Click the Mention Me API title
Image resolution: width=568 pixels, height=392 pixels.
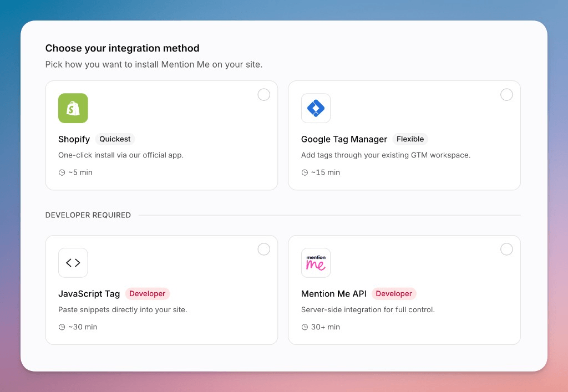coord(333,294)
